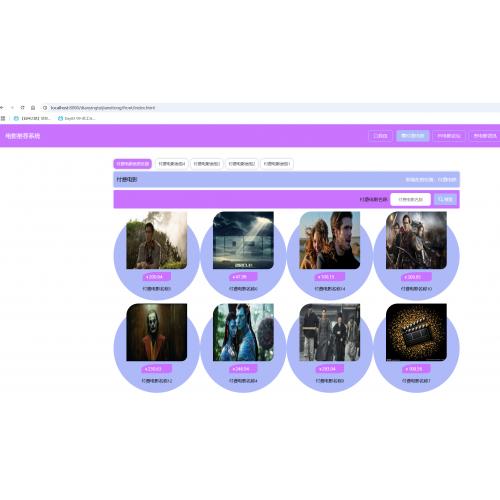500x500 pixels.
Task: Click the 电影推荐系统 site title
Action: pos(22,136)
